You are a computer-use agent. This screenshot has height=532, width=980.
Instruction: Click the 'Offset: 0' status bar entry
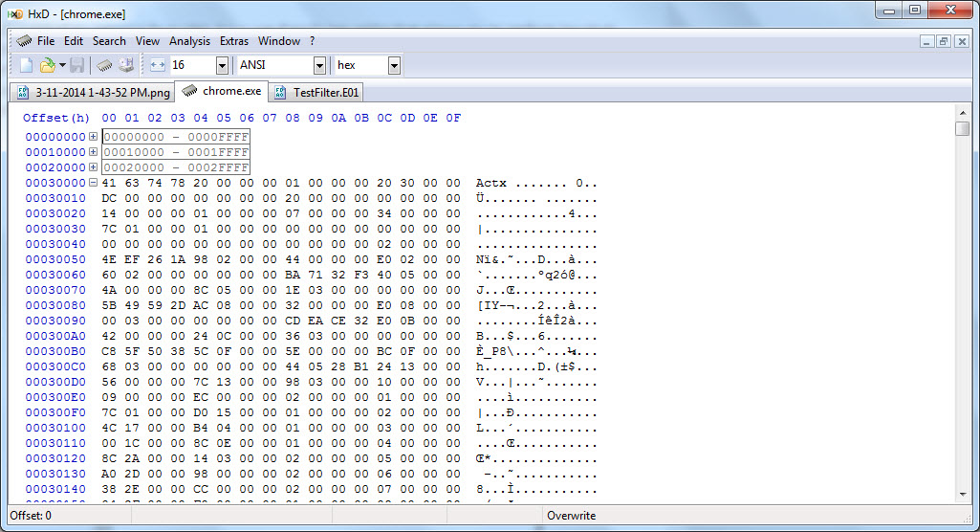31,516
